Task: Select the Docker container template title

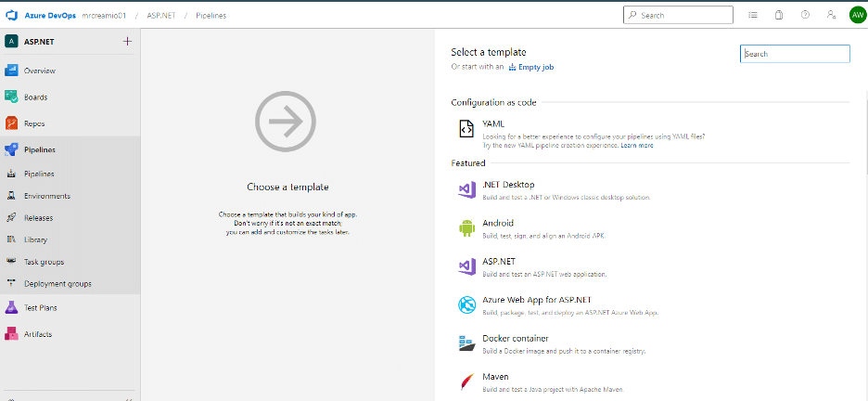Action: [x=516, y=339]
